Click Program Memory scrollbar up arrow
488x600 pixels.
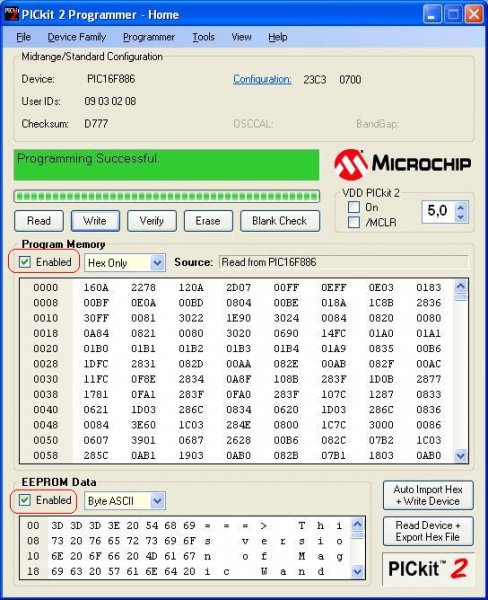point(460,286)
